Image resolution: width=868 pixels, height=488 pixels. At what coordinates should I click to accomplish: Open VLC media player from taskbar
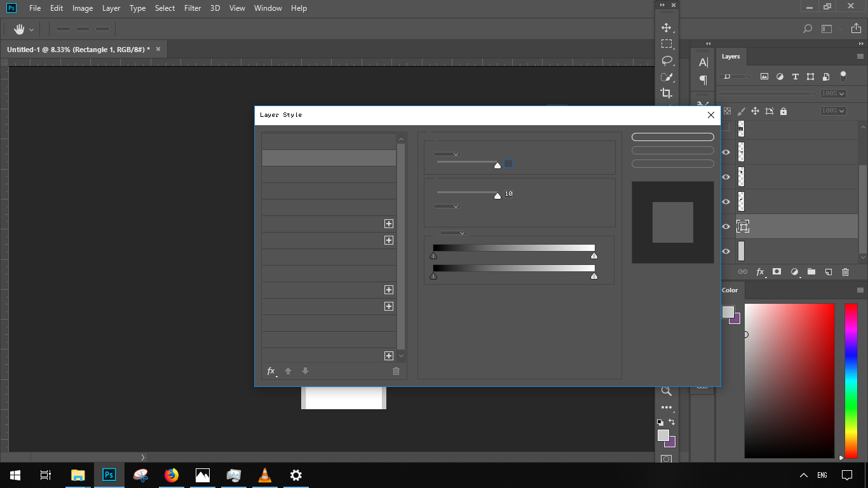[x=265, y=475]
